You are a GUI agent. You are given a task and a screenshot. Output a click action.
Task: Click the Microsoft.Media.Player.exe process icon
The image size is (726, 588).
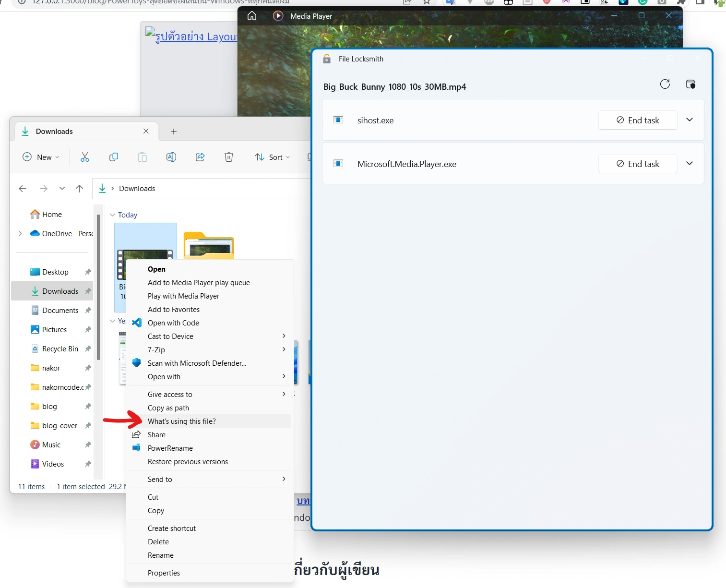pyautogui.click(x=338, y=163)
